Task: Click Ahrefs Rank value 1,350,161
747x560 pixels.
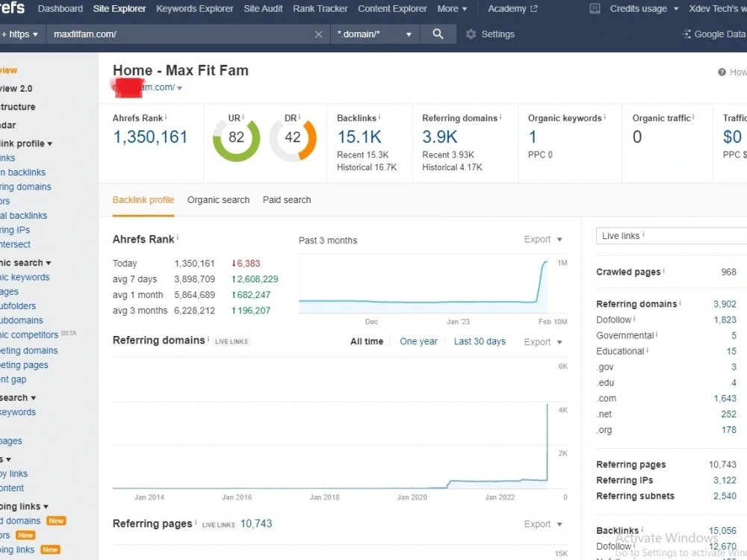Action: tap(150, 137)
